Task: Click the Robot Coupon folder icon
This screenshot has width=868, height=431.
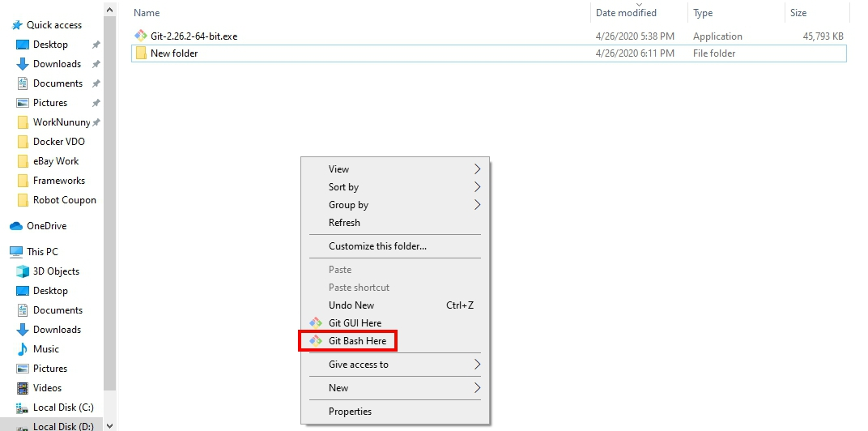Action: 23,200
